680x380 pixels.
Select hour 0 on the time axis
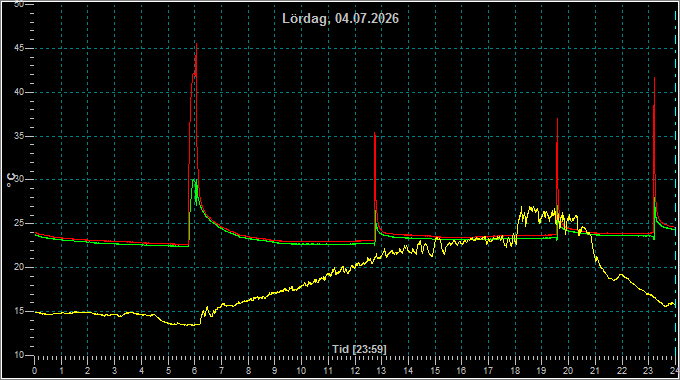[x=34, y=371]
